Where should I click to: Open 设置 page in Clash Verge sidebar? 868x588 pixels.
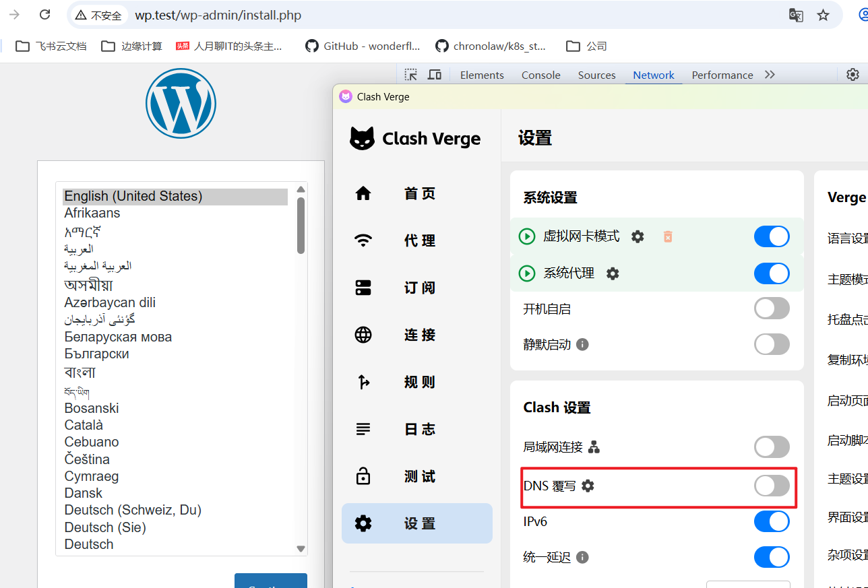click(x=417, y=523)
